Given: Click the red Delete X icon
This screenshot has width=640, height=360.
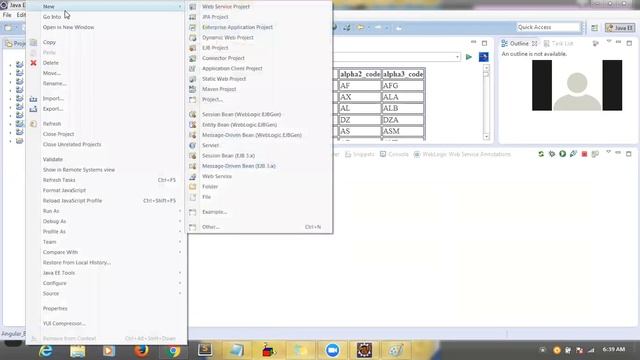Looking at the screenshot, I should point(33,63).
